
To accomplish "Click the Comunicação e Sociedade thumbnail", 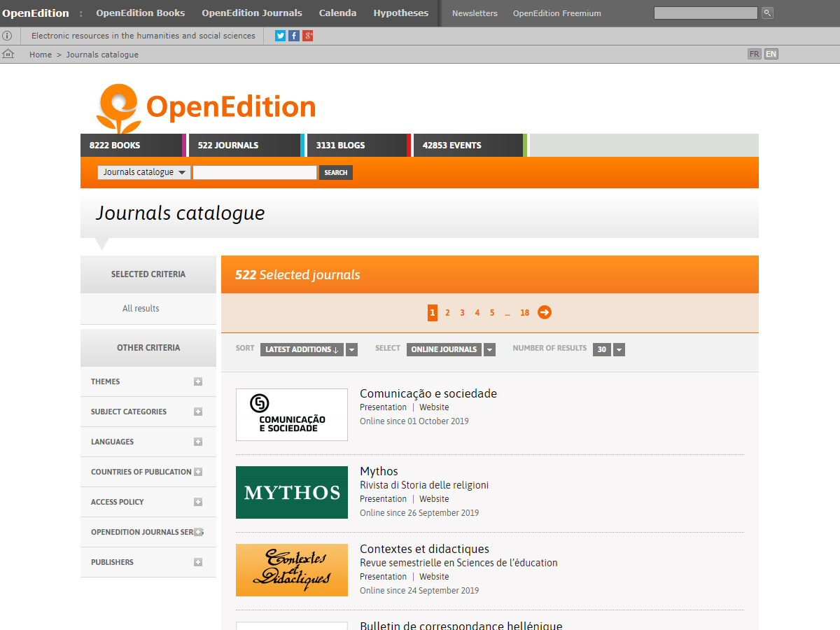I will pos(292,414).
